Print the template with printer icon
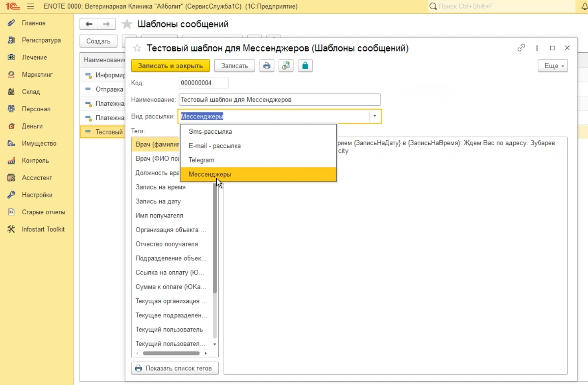 [x=267, y=66]
